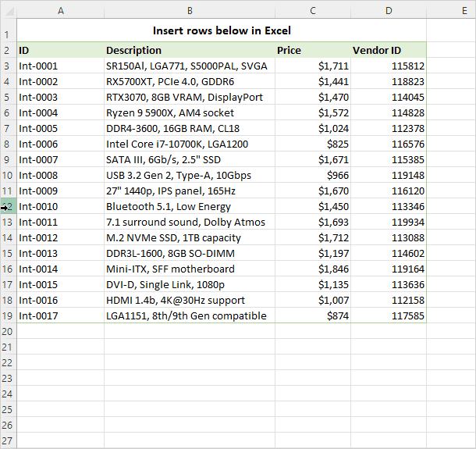
Task: Select cell Int-0006
Action: tap(61, 144)
